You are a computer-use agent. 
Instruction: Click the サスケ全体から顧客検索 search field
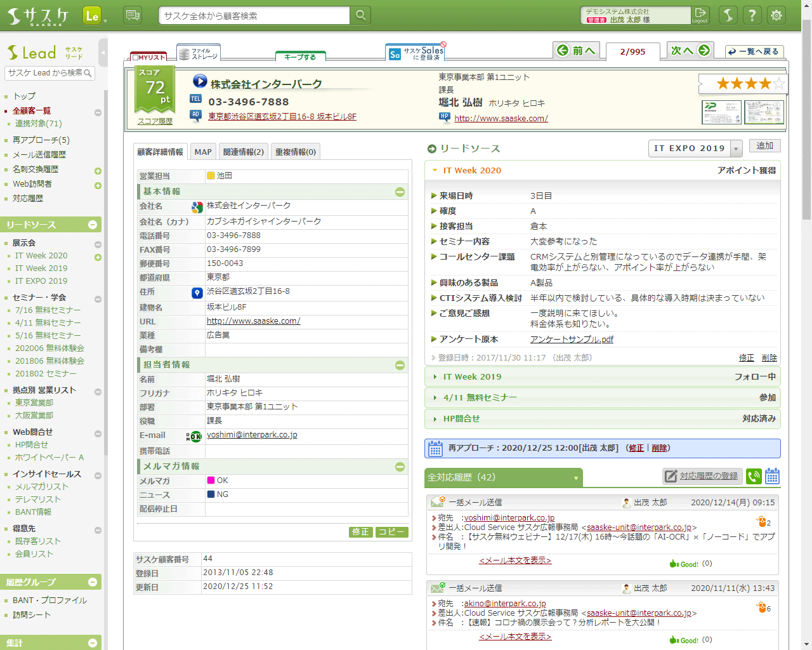coord(254,15)
